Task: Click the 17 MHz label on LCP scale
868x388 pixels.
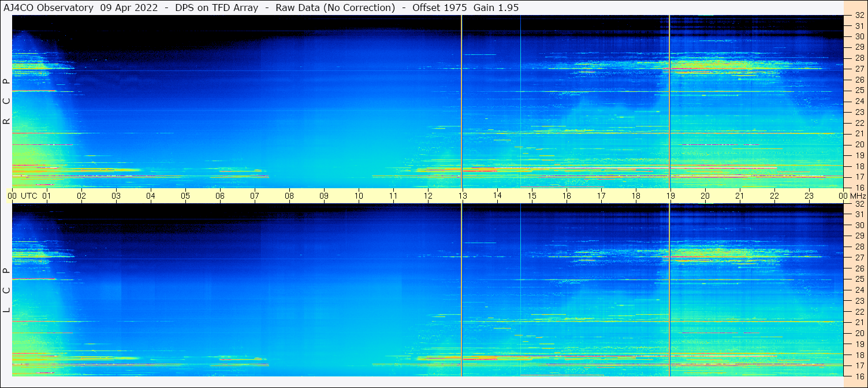Action: point(859,365)
